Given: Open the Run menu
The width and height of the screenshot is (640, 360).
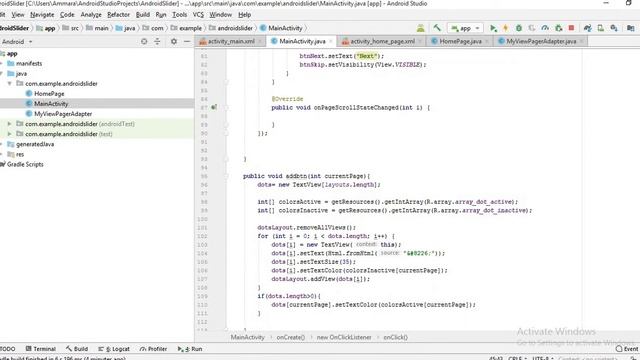Looking at the screenshot, I should pos(161,15).
